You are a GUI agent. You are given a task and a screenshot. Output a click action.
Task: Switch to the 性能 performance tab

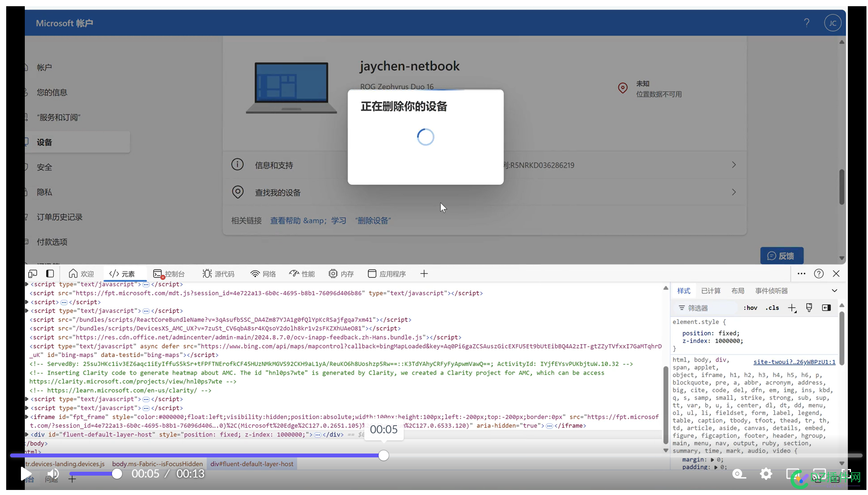click(302, 274)
